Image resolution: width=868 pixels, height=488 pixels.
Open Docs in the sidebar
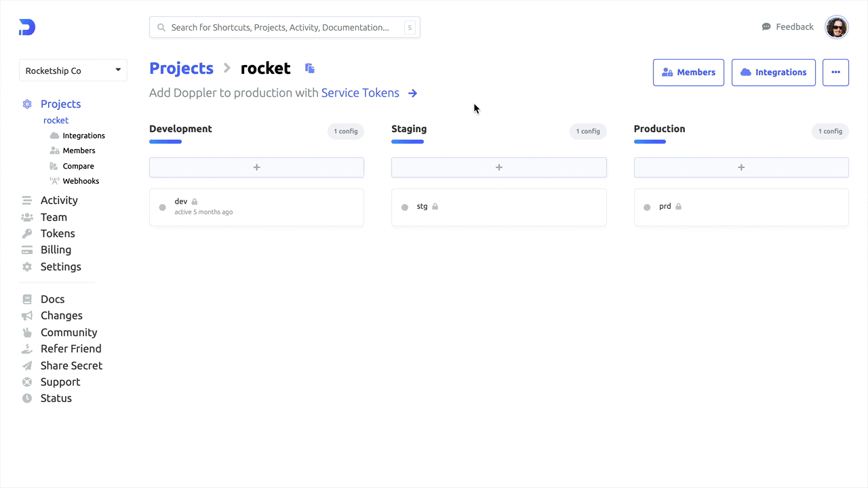coord(52,299)
